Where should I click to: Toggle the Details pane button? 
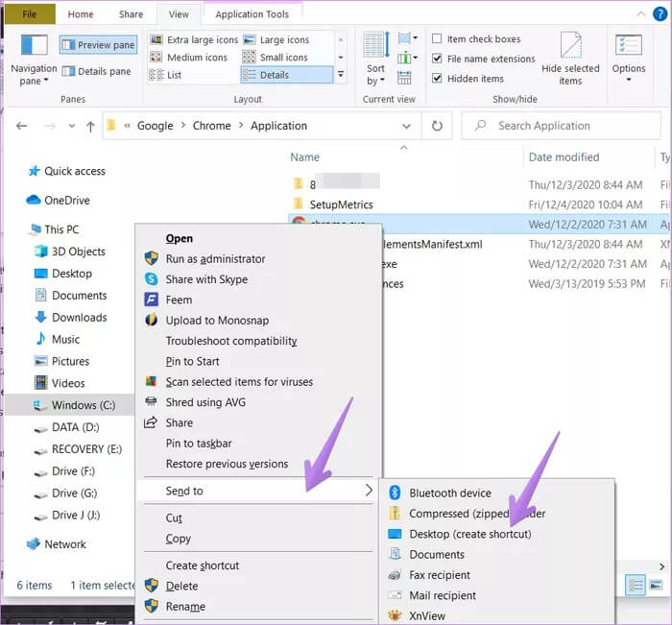96,71
